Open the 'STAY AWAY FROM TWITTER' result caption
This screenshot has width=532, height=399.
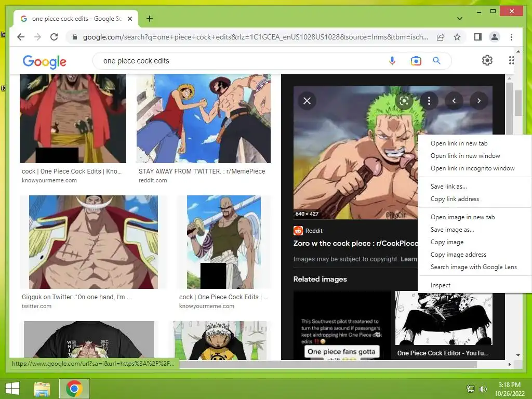click(x=202, y=171)
